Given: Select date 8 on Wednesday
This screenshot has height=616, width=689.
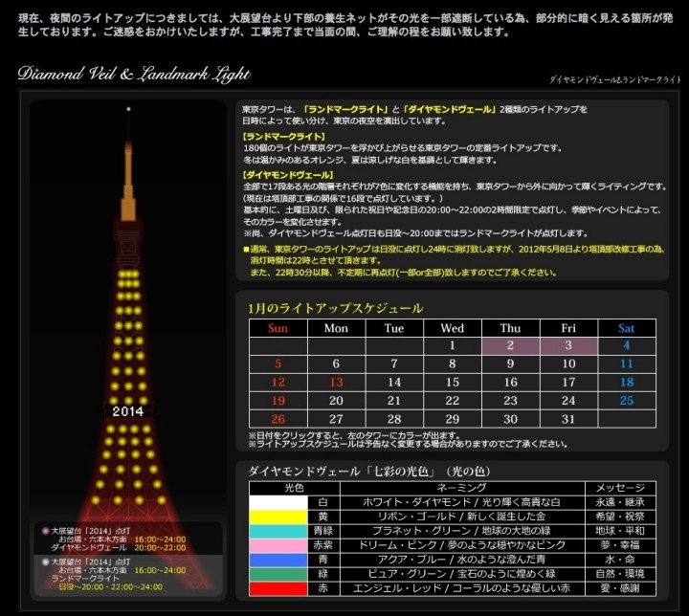Looking at the screenshot, I should (452, 364).
